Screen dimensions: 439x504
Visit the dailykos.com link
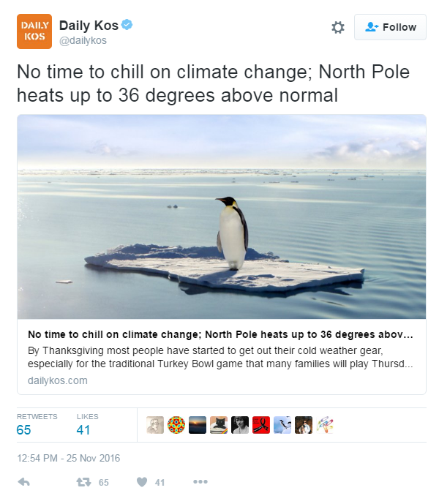(x=58, y=380)
